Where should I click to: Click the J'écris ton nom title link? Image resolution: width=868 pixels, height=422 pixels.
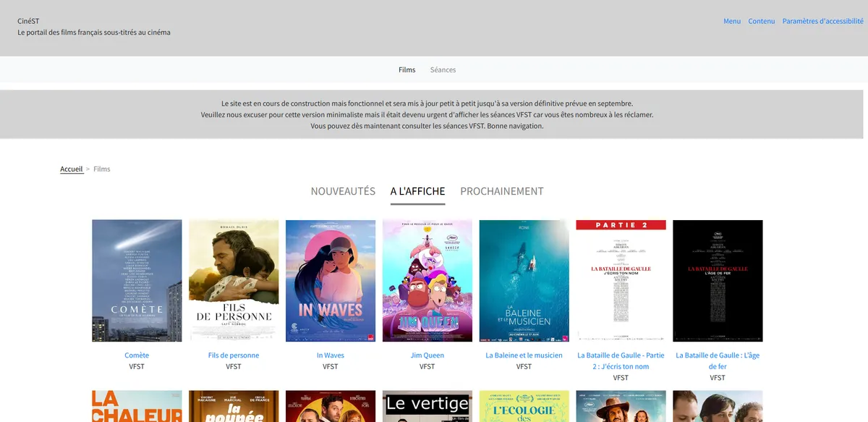pos(621,360)
